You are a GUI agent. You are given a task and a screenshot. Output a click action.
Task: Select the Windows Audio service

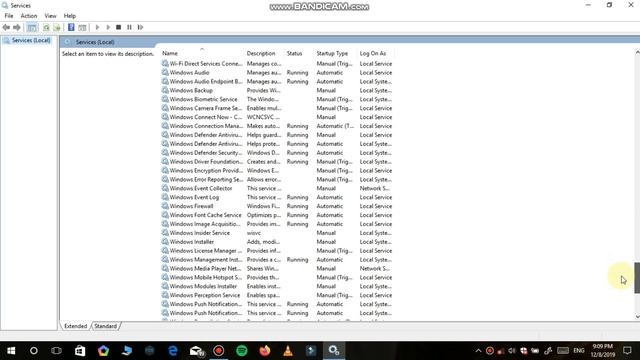277,73
